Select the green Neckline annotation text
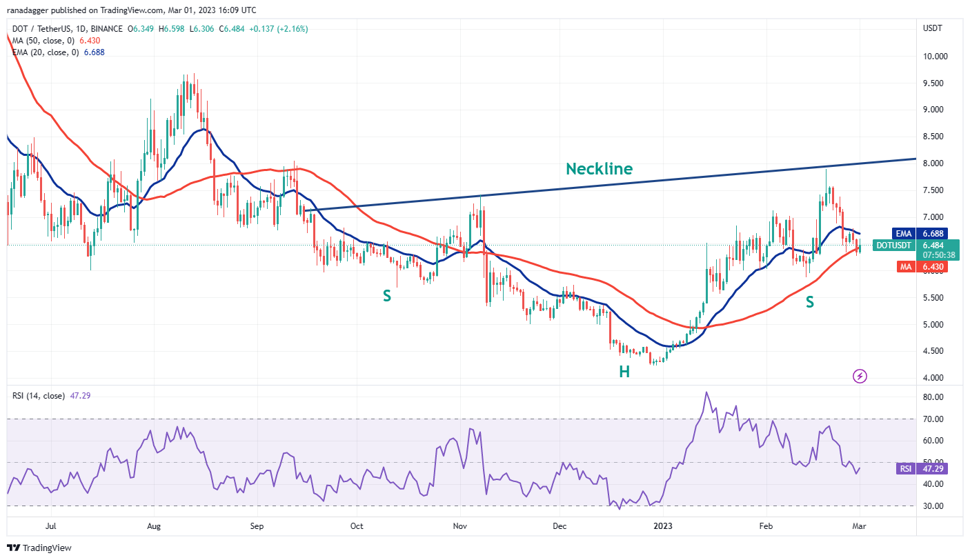Image resolution: width=970 pixels, height=560 pixels. click(599, 168)
